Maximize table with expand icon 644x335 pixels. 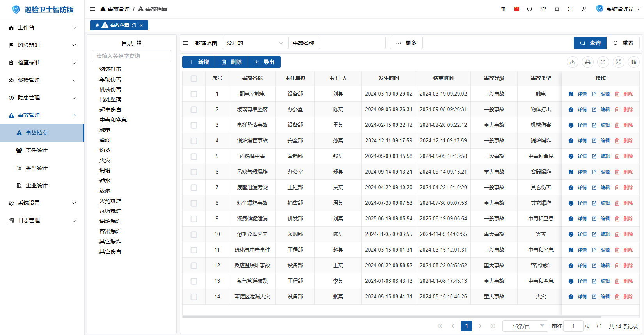(618, 62)
